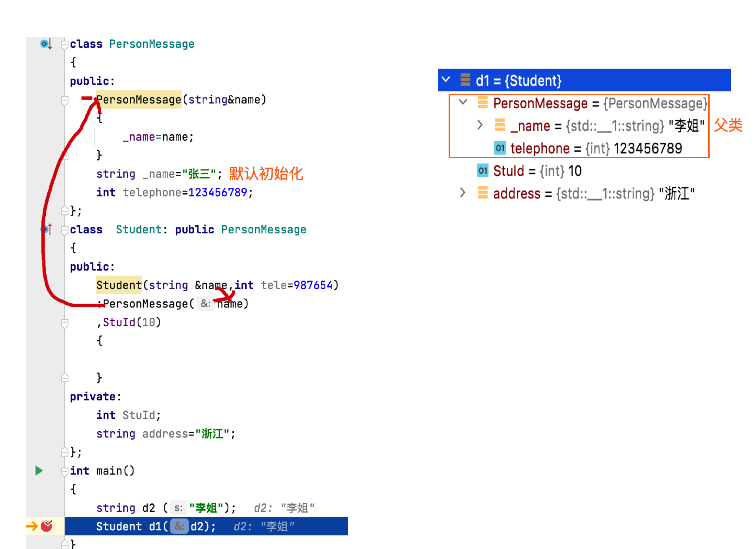Image resolution: width=756 pixels, height=549 pixels.
Task: Fold the PersonMessage constructor body
Action: tap(64, 101)
